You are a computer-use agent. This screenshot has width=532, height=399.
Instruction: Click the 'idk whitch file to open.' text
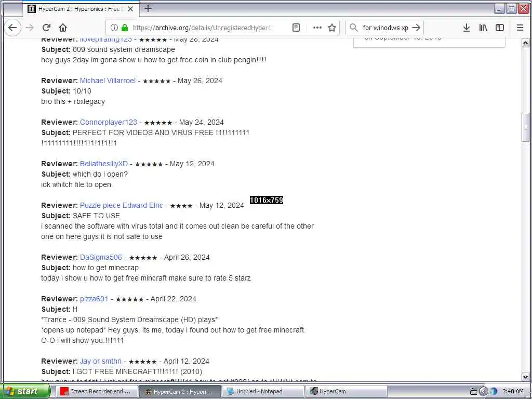tap(77, 184)
